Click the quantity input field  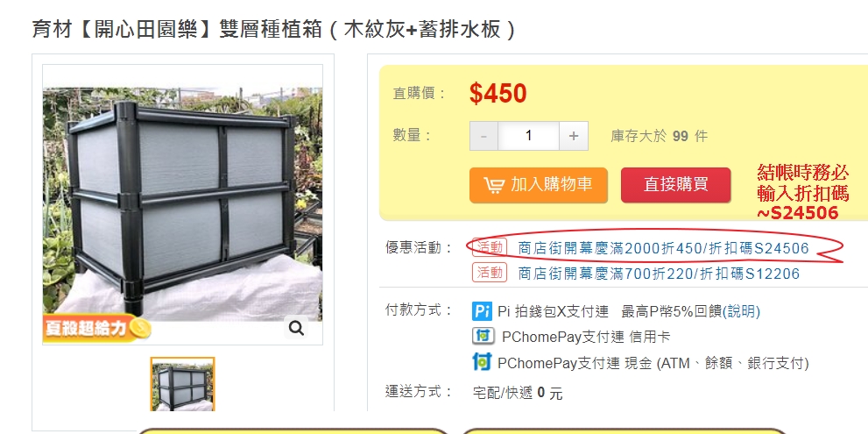point(529,136)
